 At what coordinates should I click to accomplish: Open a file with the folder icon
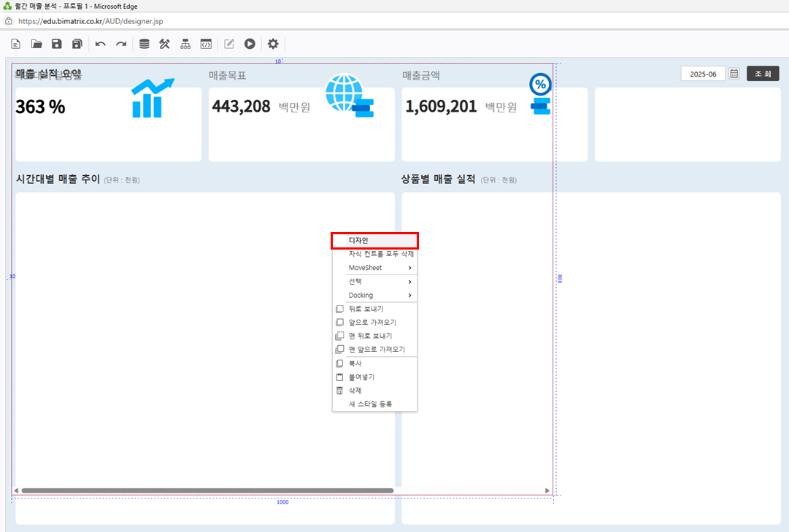pyautogui.click(x=36, y=44)
